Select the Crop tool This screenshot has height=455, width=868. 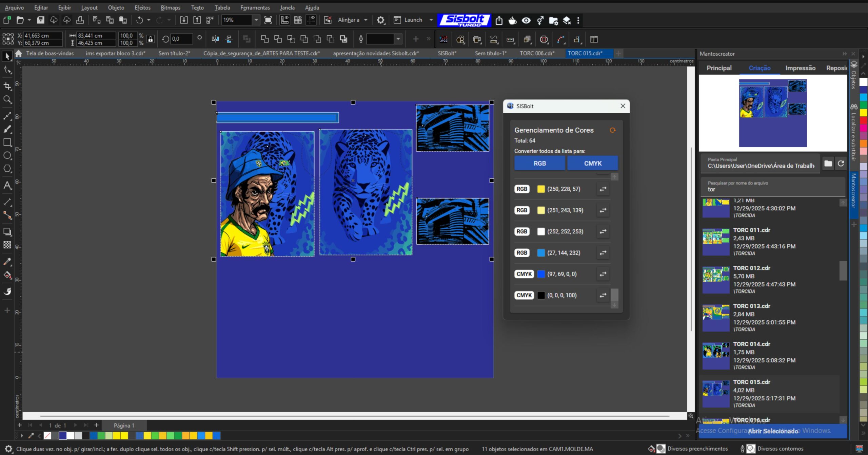[7, 86]
